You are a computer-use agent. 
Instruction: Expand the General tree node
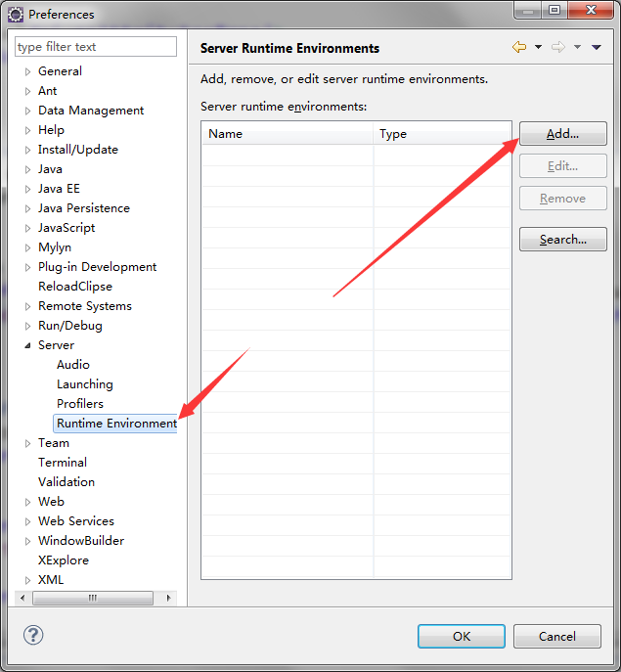pos(27,71)
